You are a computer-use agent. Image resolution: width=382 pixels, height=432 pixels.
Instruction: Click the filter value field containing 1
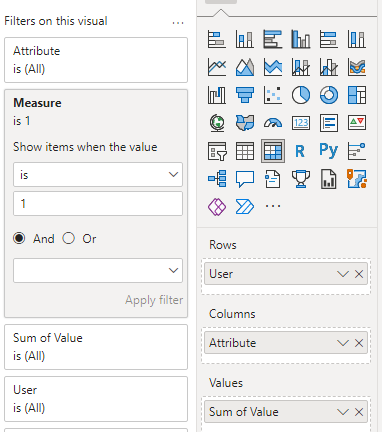tap(98, 203)
